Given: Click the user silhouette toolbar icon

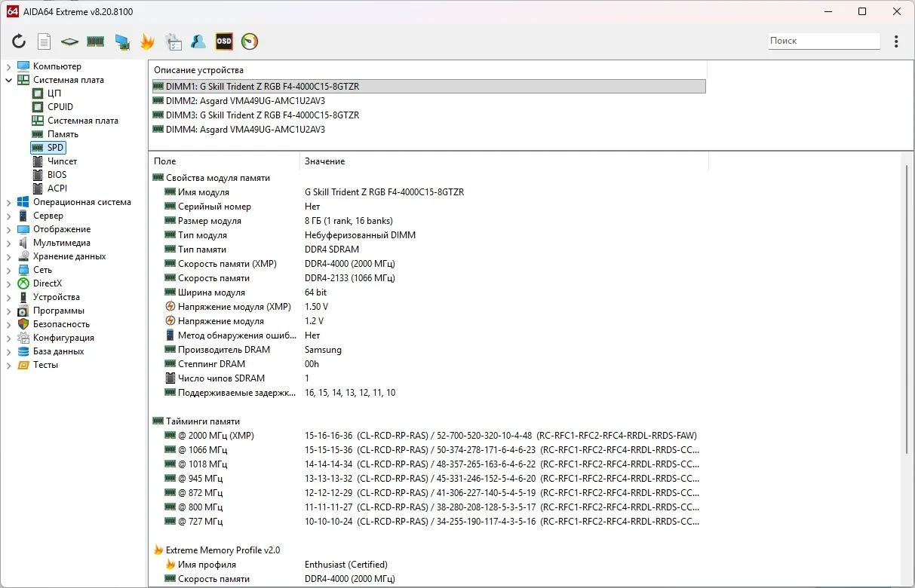Looking at the screenshot, I should (198, 41).
